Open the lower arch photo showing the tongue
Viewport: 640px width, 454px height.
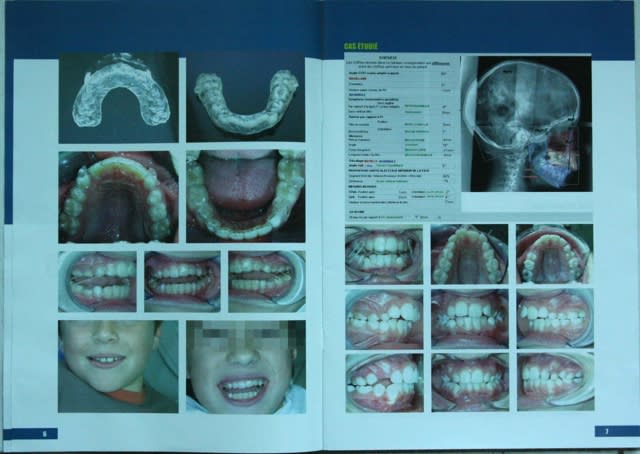coord(245,196)
